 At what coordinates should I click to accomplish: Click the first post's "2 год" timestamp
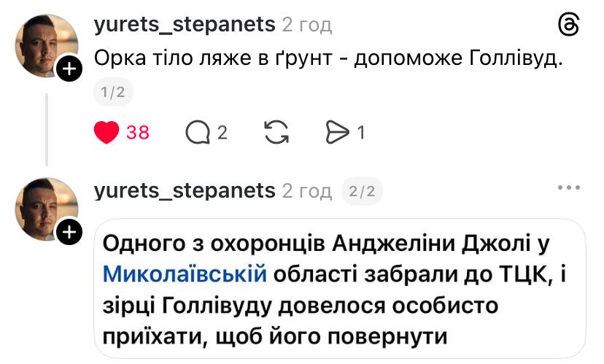(x=306, y=25)
